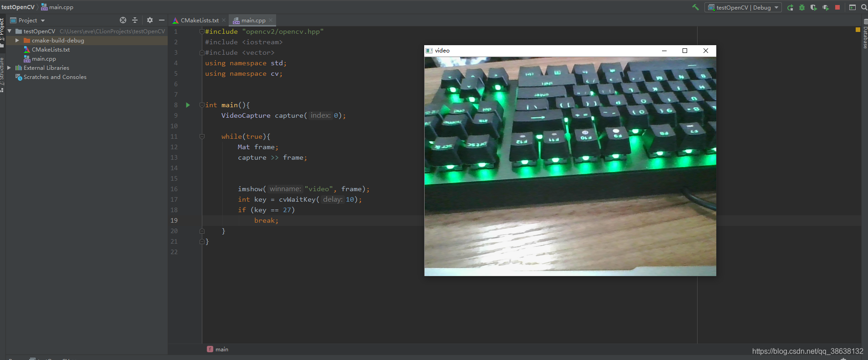The width and height of the screenshot is (868, 360).
Task: Expand the cmake-build-debug folder arrow
Action: pos(17,40)
